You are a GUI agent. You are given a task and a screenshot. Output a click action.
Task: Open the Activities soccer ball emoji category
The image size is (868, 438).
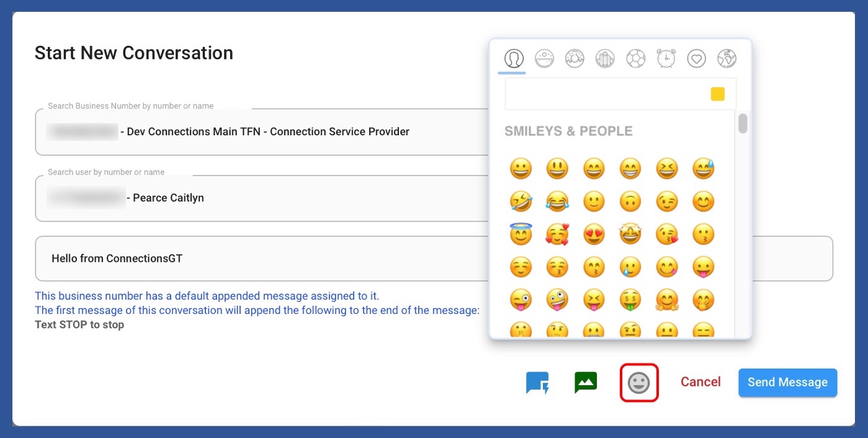[635, 59]
